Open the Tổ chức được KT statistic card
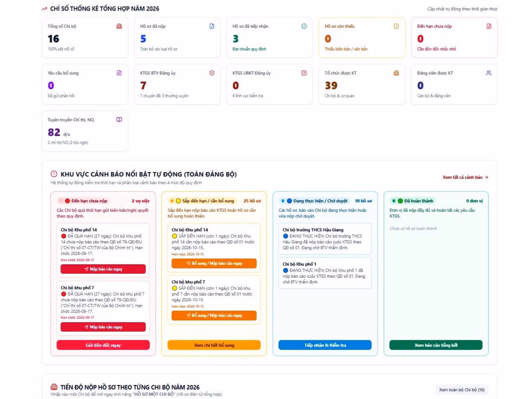This screenshot has width=532, height=399. (362, 84)
